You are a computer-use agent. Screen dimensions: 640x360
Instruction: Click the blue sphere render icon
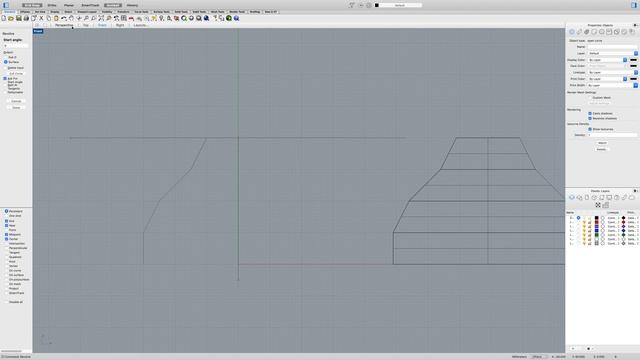click(207, 18)
